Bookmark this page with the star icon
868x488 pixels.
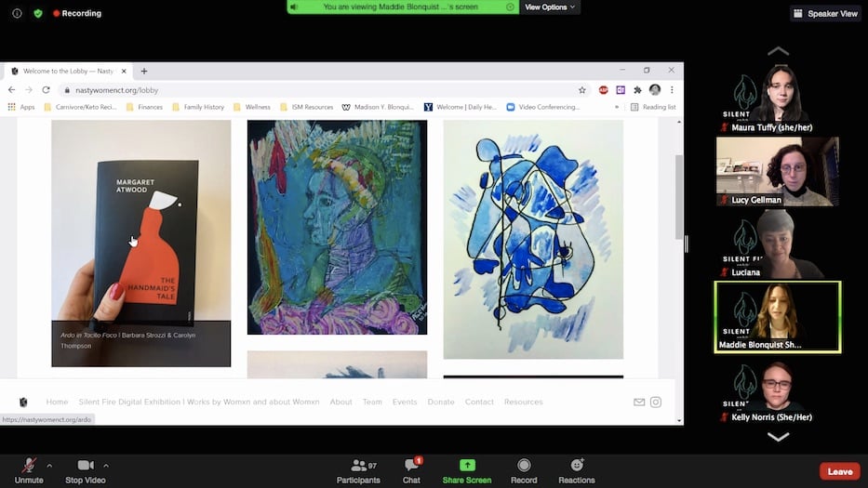tap(581, 90)
